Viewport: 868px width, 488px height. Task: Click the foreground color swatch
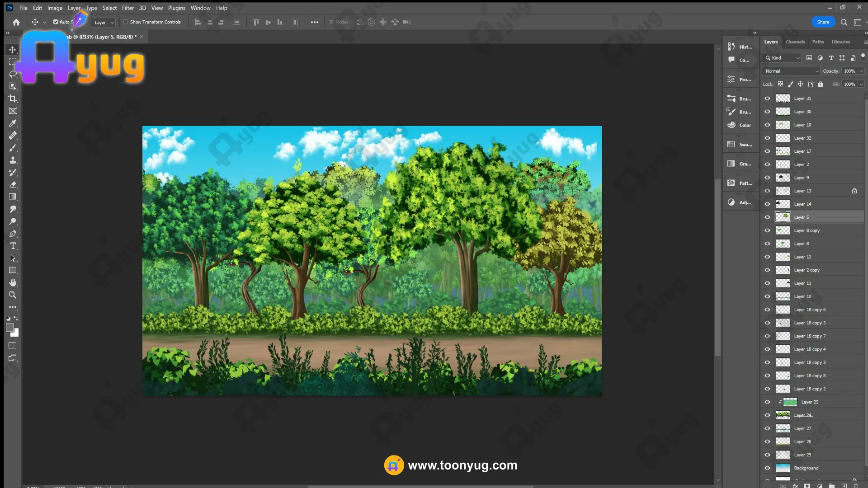(x=9, y=328)
